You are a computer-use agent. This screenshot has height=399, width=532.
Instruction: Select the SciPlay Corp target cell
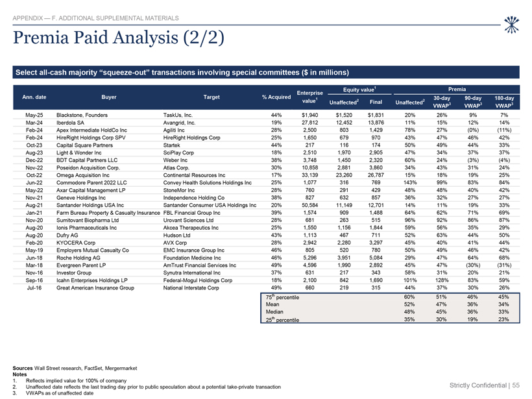pos(178,152)
